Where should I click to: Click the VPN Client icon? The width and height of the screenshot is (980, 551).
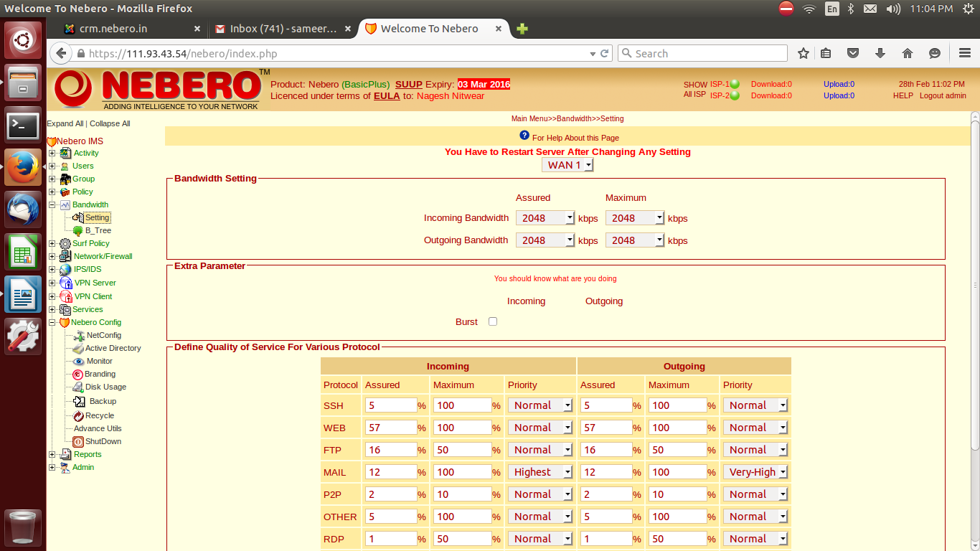click(x=66, y=296)
